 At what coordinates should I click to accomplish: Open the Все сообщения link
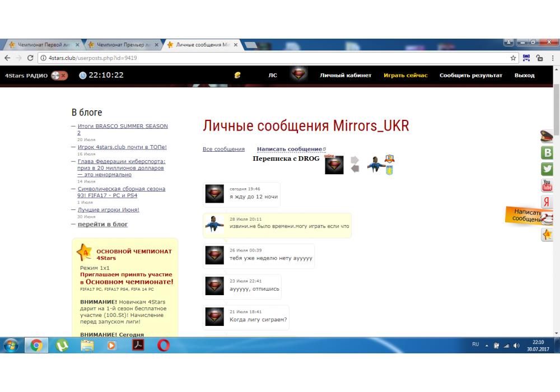223,149
